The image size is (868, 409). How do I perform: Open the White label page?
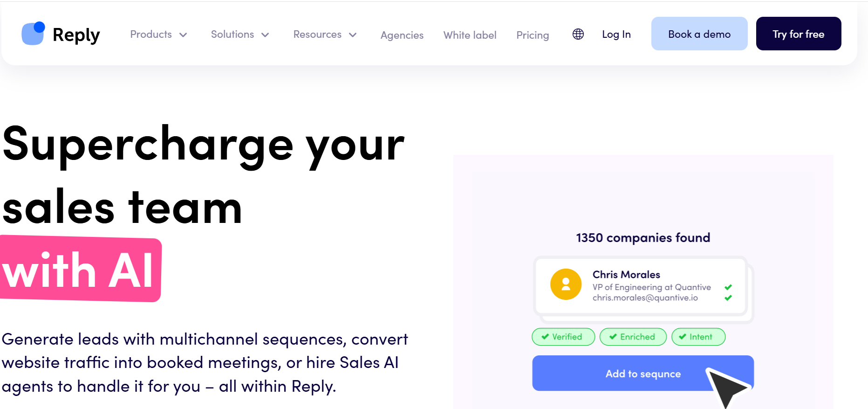click(470, 35)
